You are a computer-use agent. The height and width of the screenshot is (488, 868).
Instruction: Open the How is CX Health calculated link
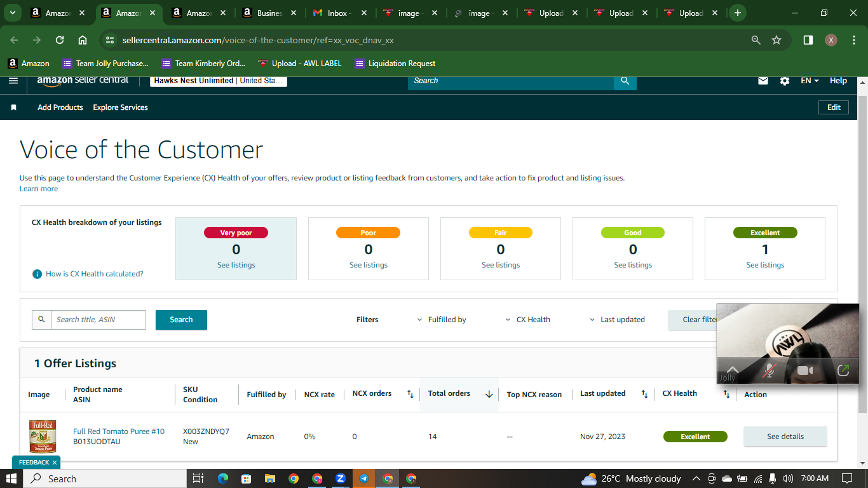pyautogui.click(x=95, y=274)
